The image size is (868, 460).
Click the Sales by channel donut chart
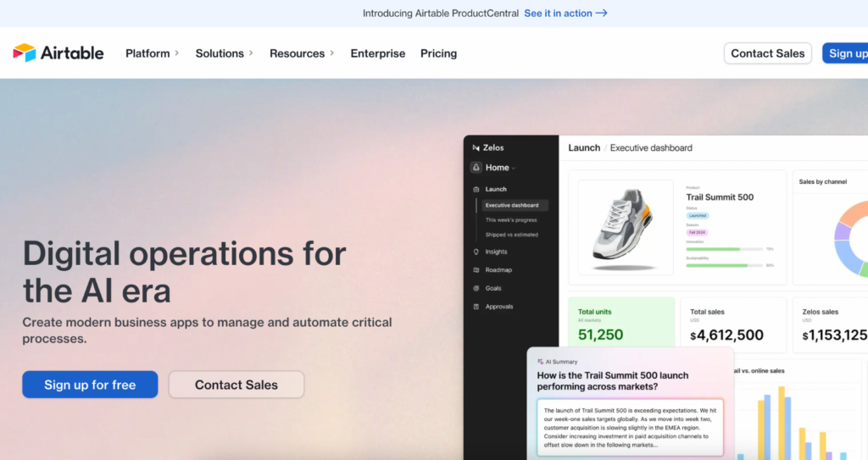click(851, 239)
